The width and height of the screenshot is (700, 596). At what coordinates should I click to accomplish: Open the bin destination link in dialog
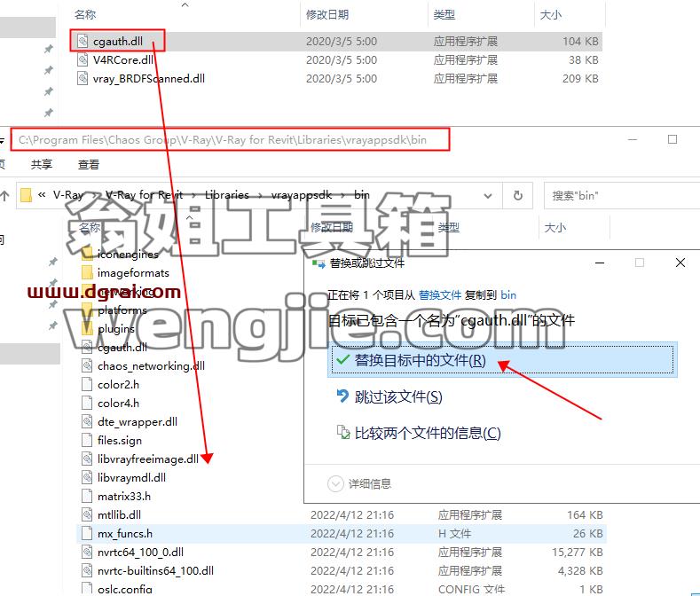(508, 295)
